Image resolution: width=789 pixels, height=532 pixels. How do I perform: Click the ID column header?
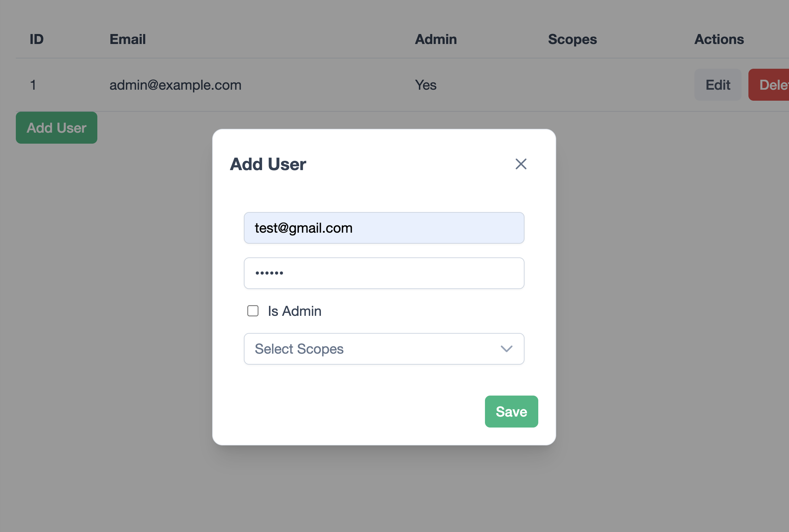tap(36, 40)
